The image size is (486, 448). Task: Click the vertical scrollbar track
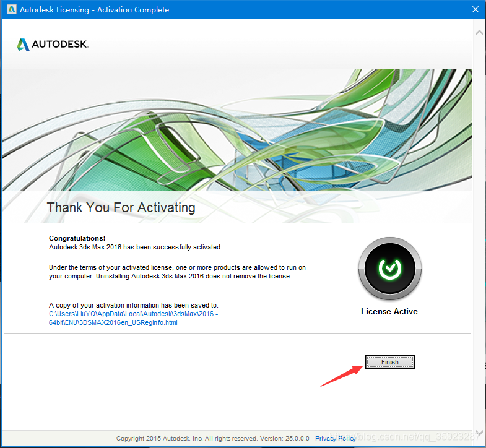pos(479,235)
